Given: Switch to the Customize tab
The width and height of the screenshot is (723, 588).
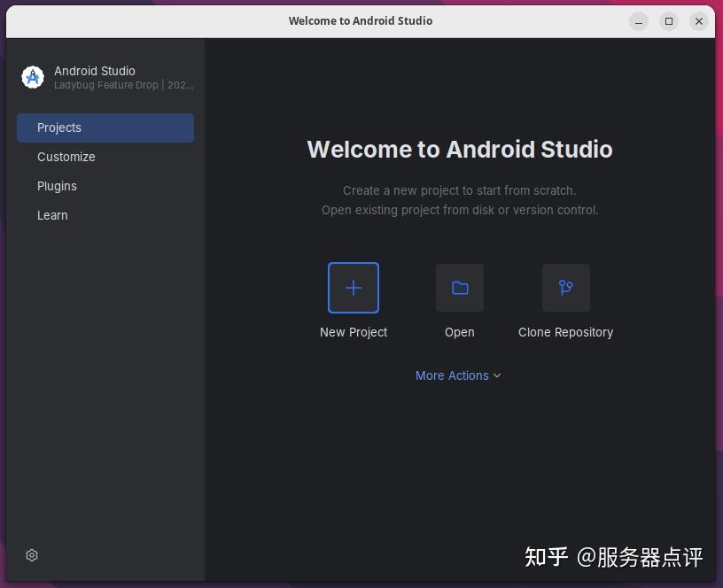Looking at the screenshot, I should click(x=66, y=157).
